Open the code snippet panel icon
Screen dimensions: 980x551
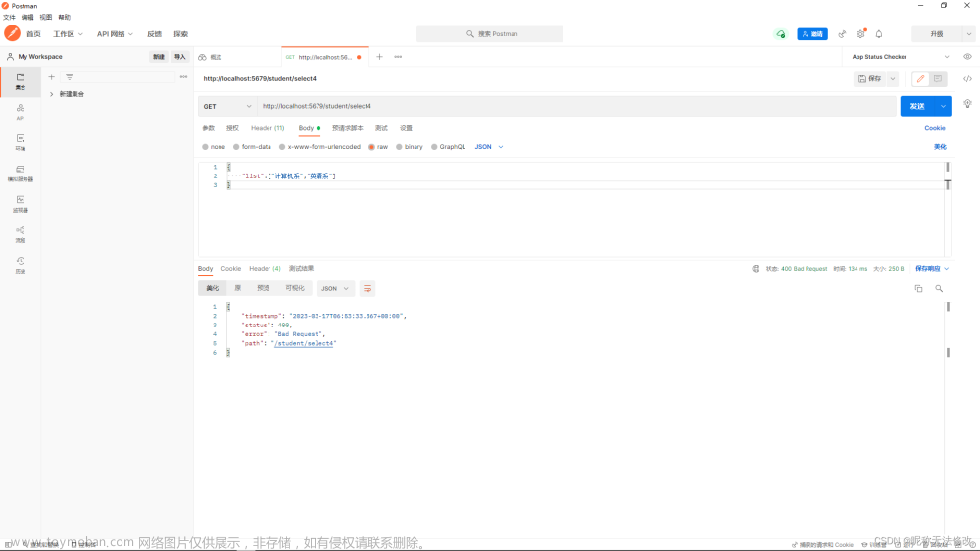pyautogui.click(x=967, y=78)
